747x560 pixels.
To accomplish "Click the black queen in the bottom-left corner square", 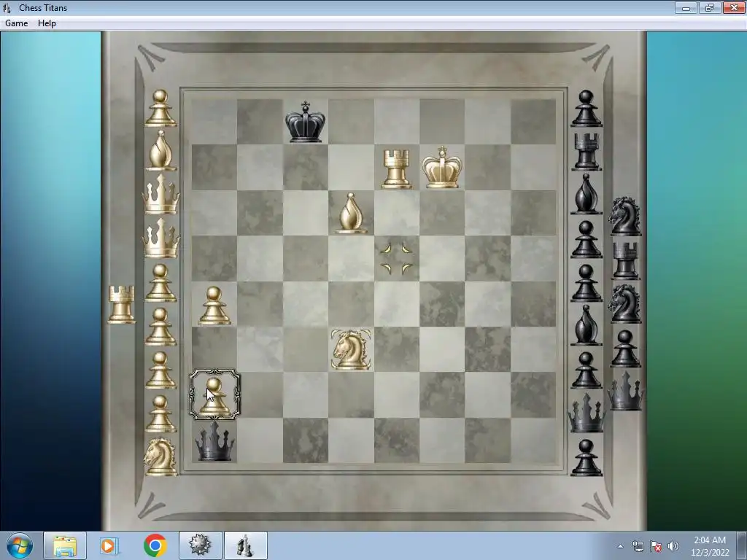I will tap(214, 441).
